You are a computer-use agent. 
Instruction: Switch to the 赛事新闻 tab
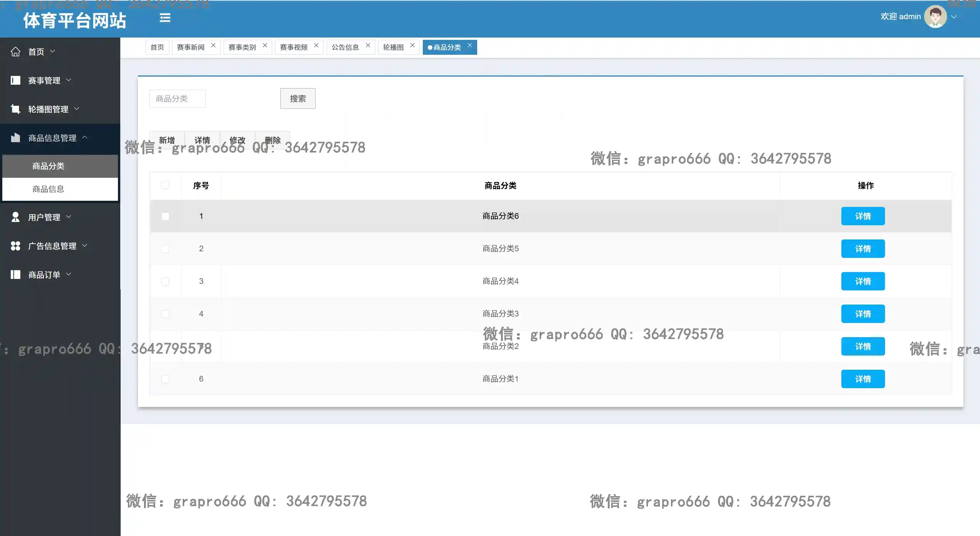pyautogui.click(x=191, y=47)
